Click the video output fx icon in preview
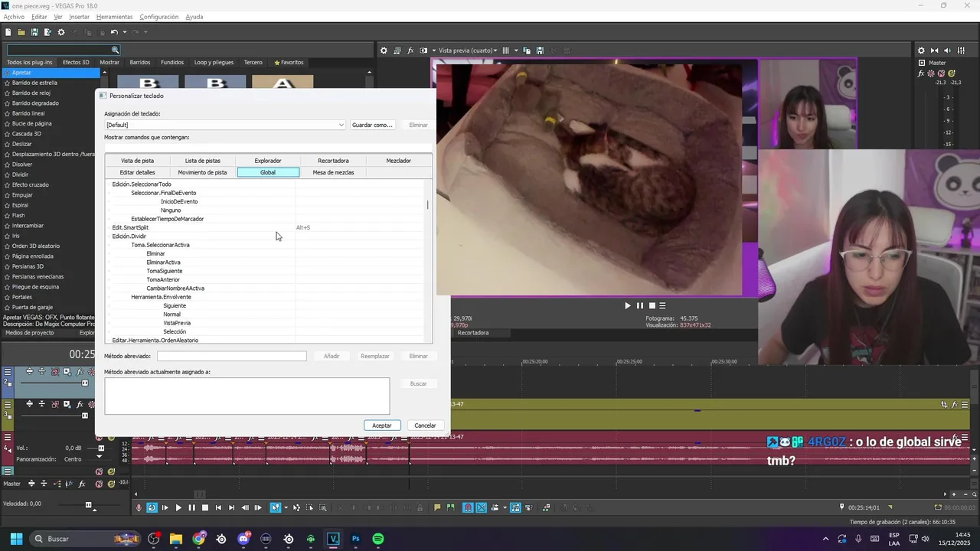Image resolution: width=980 pixels, height=551 pixels. 410,51
